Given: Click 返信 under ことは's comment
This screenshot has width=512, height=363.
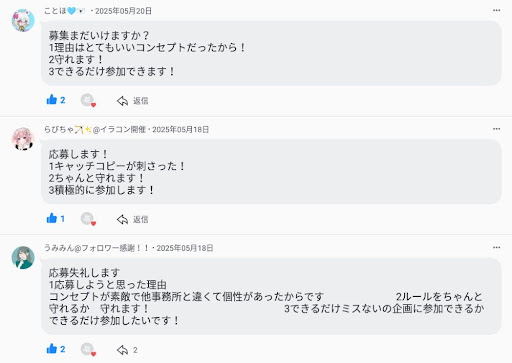Looking at the screenshot, I should coord(141,101).
